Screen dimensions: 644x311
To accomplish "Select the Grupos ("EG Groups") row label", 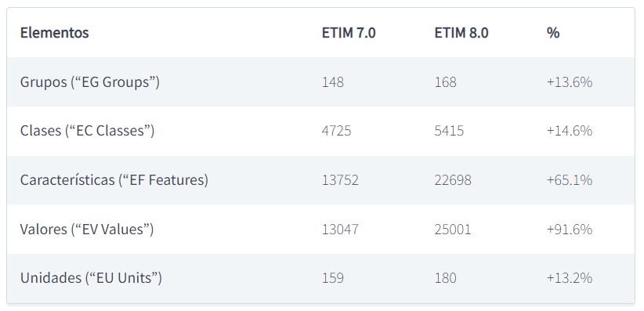I will pos(89,82).
